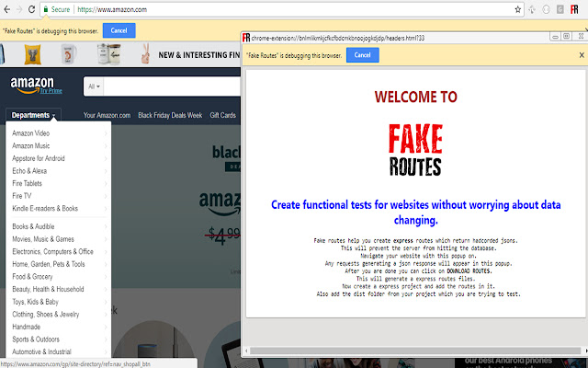Open Your Amazon.com link
Viewport: 588px width, 368px height.
[x=107, y=115]
